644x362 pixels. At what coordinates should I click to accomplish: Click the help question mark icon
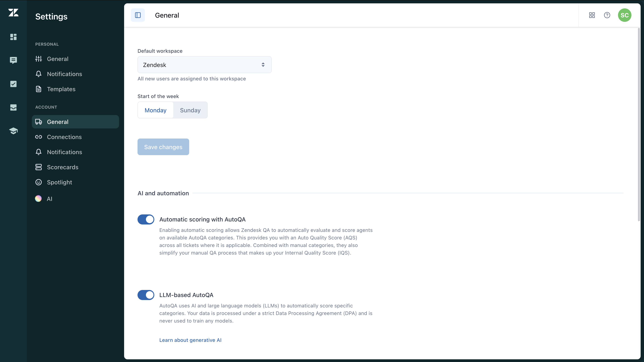coord(607,15)
